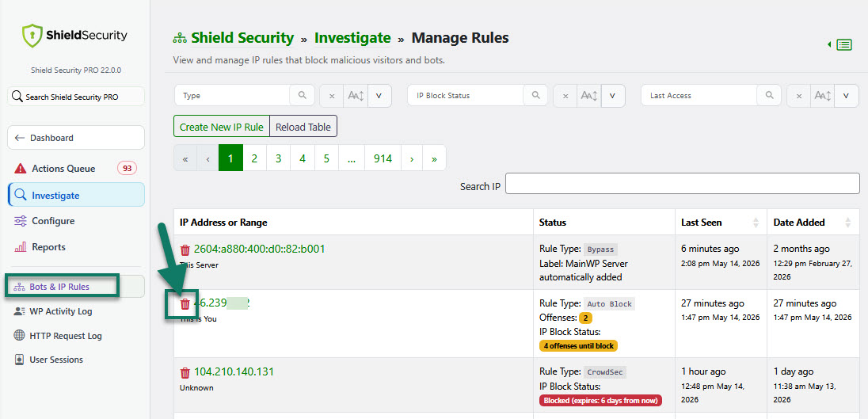
Task: Click into the Search IP field
Action: pyautogui.click(x=683, y=184)
